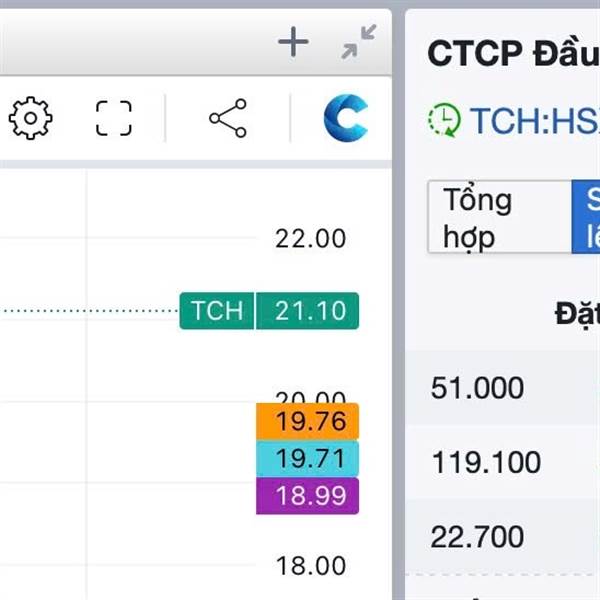600x600 pixels.
Task: Enter fullscreen chart mode icon
Action: [x=114, y=118]
